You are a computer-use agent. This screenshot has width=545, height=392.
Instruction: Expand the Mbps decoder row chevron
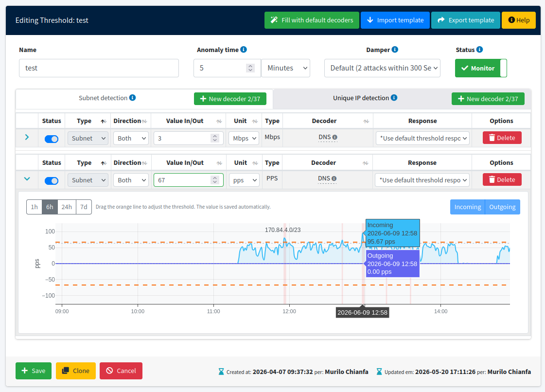27,137
